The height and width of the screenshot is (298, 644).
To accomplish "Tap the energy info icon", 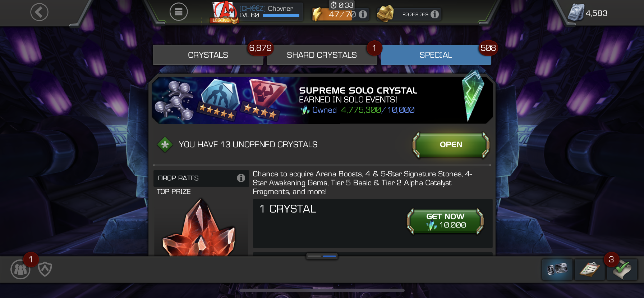I will (363, 14).
